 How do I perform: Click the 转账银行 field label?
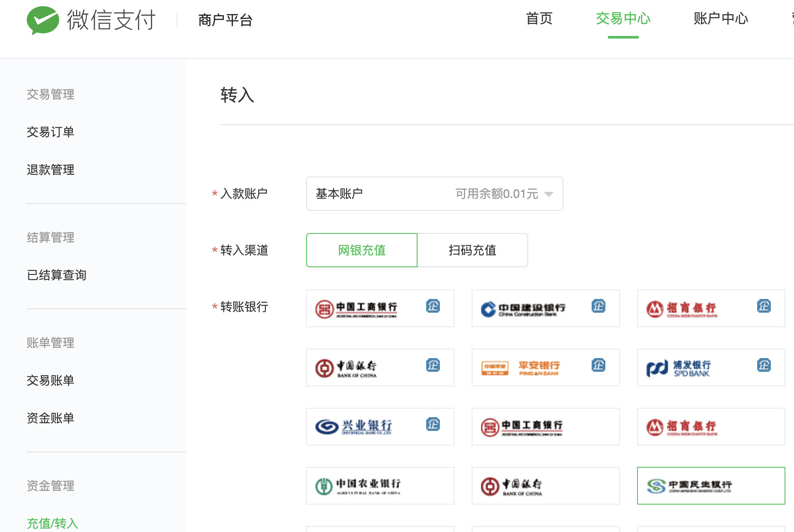(244, 307)
